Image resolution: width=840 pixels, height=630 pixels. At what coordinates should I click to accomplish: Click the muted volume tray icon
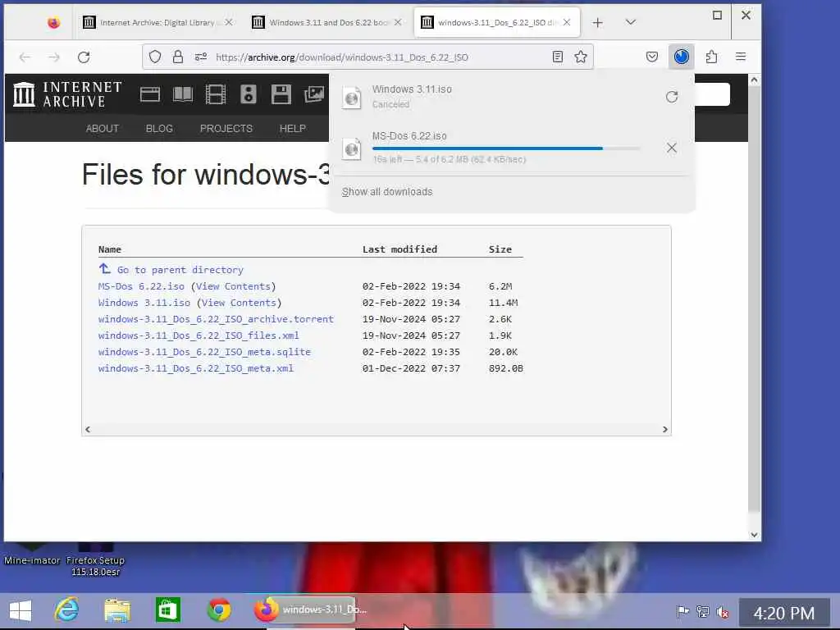[723, 612]
